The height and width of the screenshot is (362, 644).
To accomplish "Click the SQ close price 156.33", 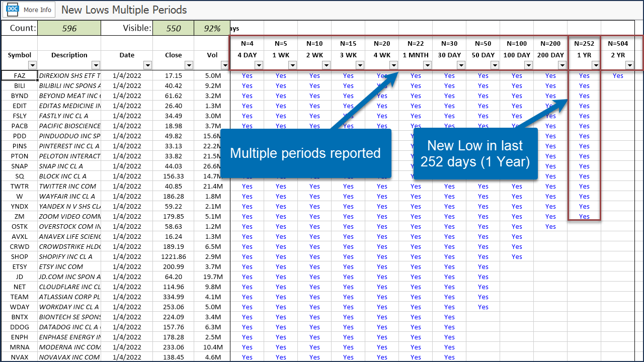I will [174, 176].
